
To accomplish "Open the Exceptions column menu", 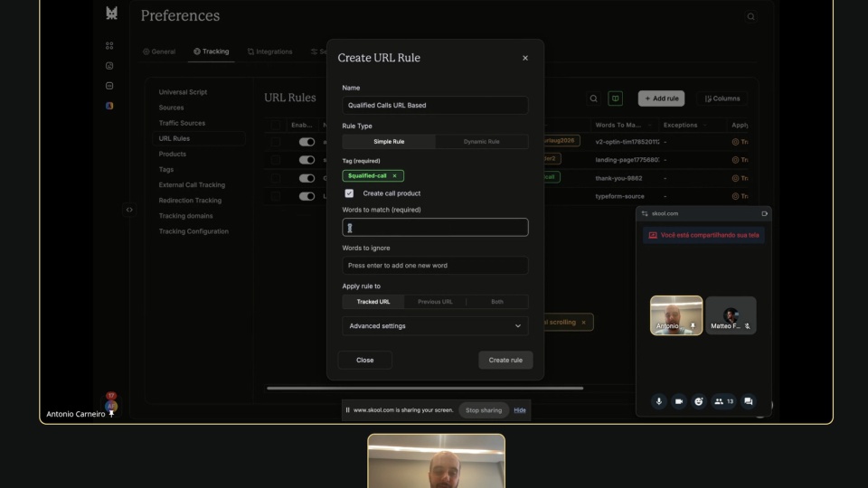I will tap(704, 125).
